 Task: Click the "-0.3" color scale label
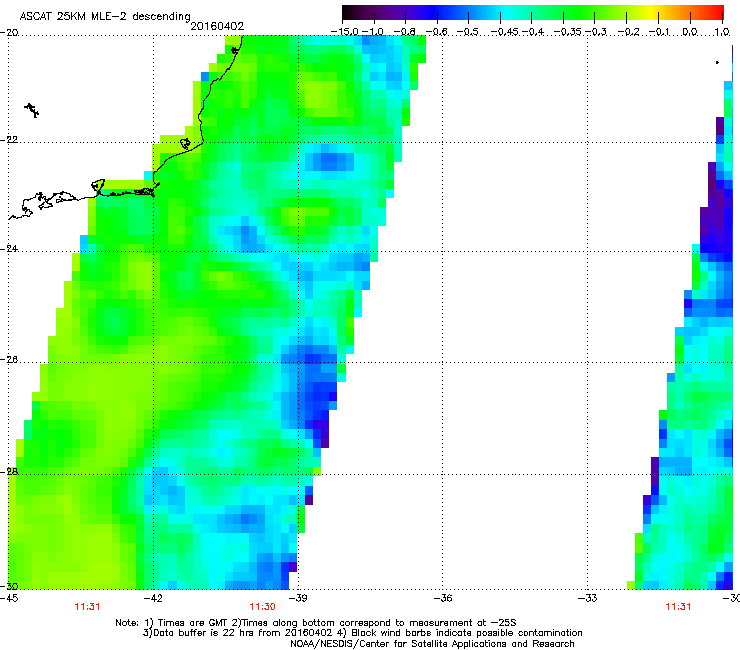click(x=596, y=32)
